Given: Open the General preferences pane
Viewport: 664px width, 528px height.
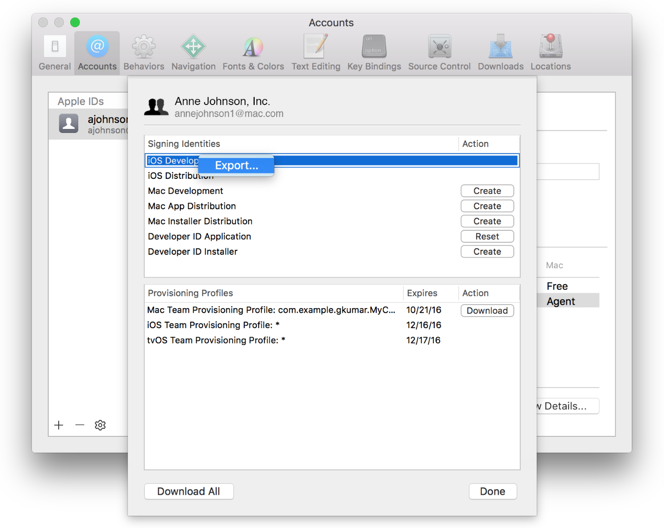Looking at the screenshot, I should click(x=55, y=53).
